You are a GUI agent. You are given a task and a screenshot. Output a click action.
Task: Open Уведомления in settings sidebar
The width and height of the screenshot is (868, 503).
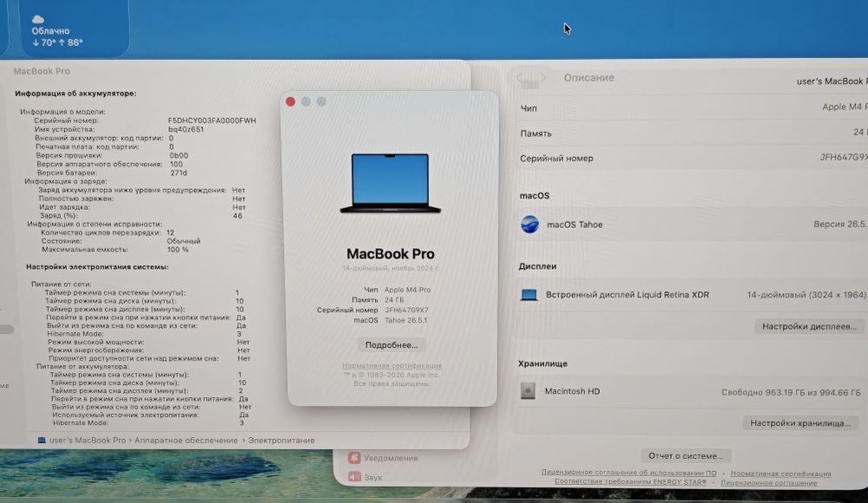click(383, 458)
